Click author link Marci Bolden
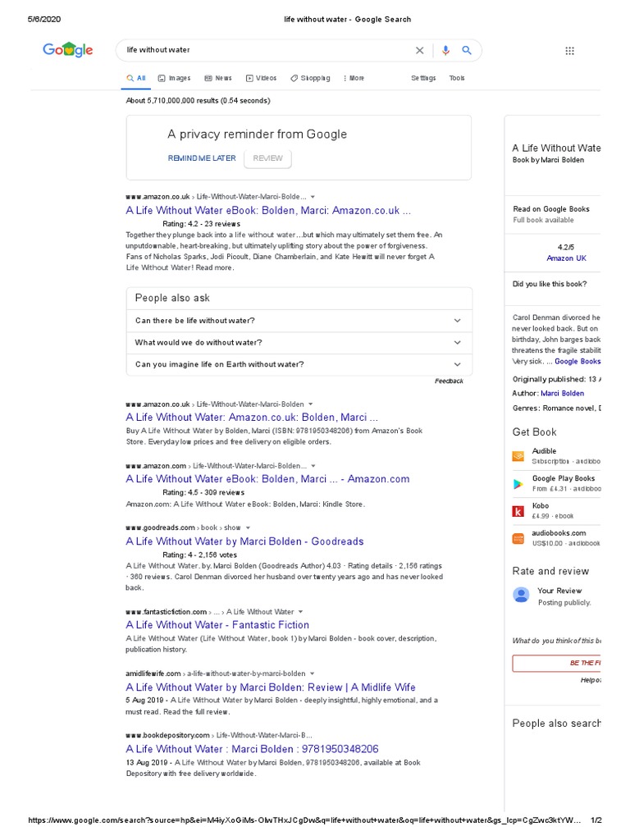 (x=563, y=393)
